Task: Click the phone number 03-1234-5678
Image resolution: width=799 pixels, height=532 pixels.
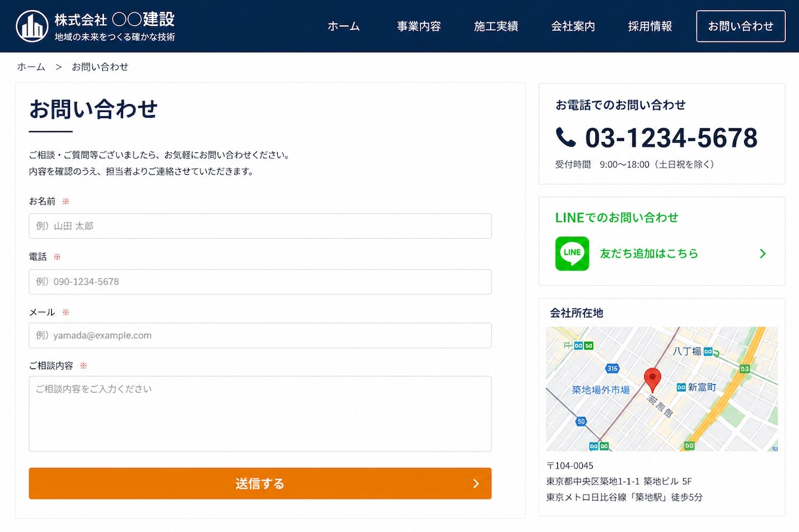Action: pyautogui.click(x=671, y=137)
